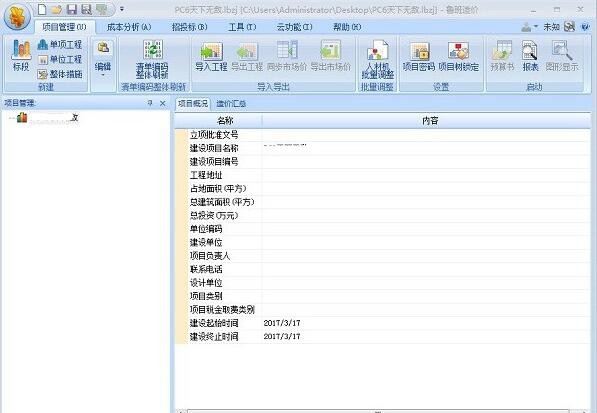Expand the user account dropdown arrow
This screenshot has width=597, height=413.
click(536, 26)
